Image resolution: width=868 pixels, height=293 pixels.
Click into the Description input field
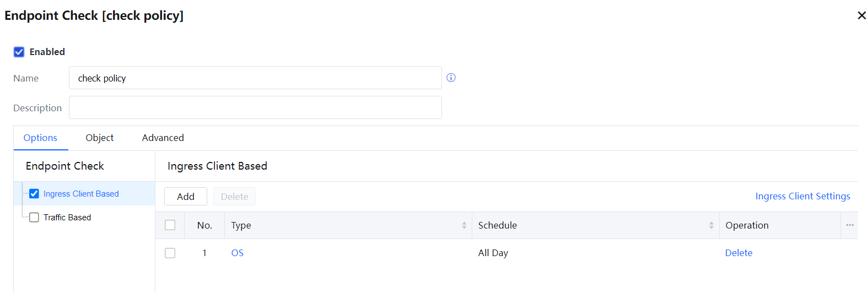point(255,107)
